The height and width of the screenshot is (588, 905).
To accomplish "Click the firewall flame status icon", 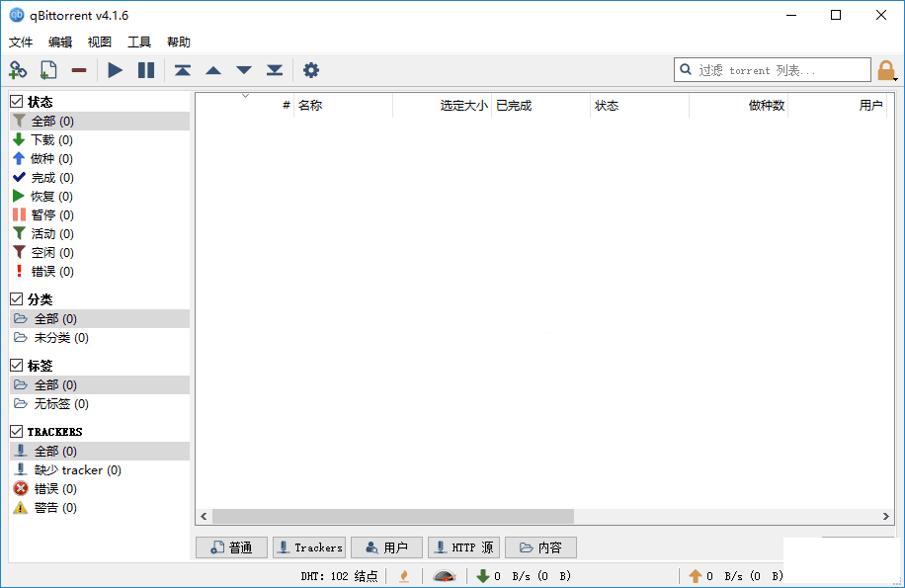I will pos(404,576).
